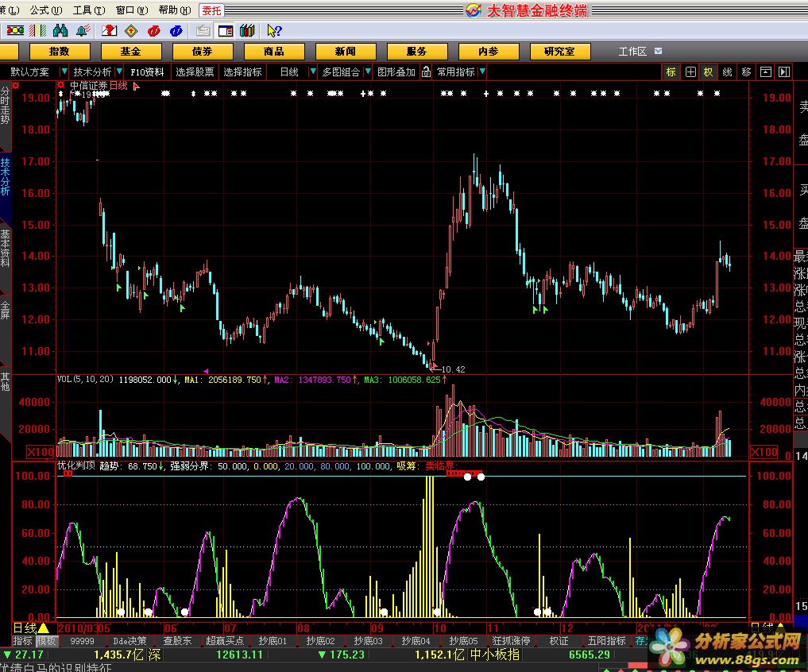Switch to 其他 side tab
This screenshot has height=672, width=808.
point(5,382)
